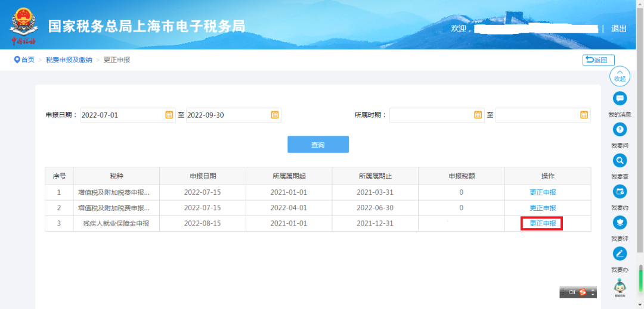This screenshot has height=309, width=644.
Task: Click 申报日期 column header
Action: click(x=203, y=176)
